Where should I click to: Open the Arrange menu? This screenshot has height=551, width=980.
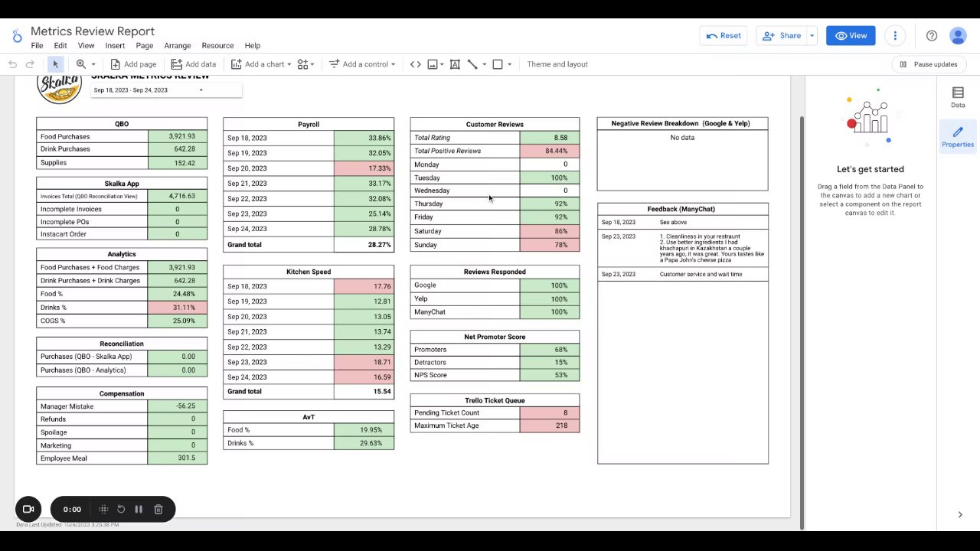click(178, 46)
